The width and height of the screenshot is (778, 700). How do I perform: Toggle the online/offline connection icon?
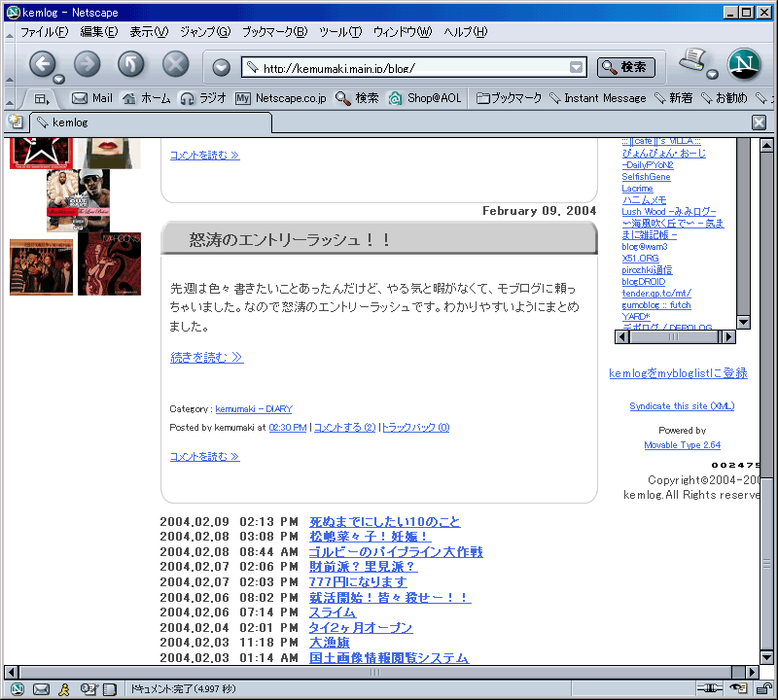coord(710,688)
